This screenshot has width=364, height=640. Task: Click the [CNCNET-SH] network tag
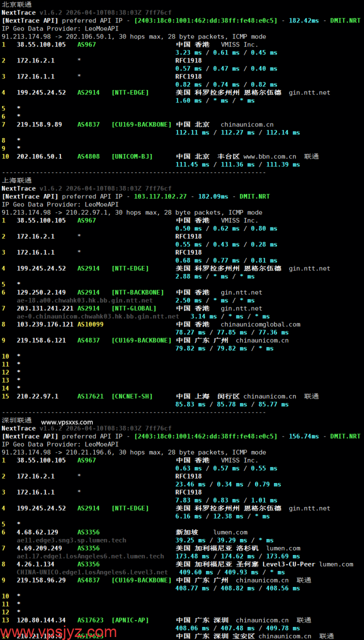(x=132, y=396)
